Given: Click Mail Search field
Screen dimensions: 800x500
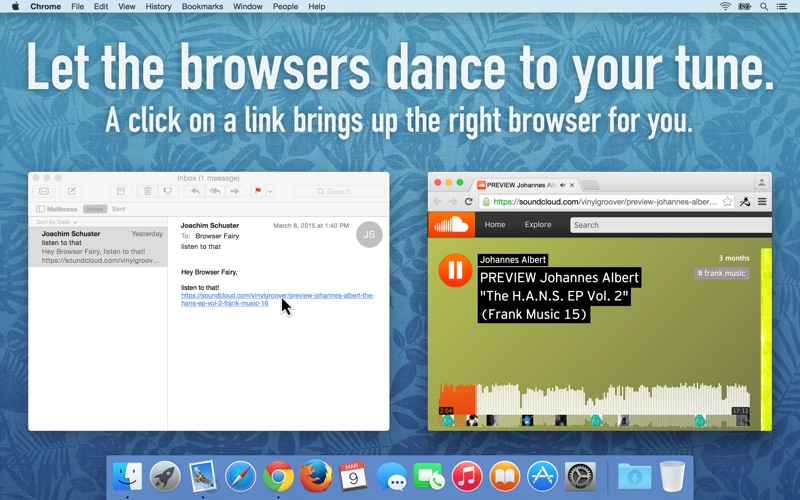Looking at the screenshot, I should tap(339, 191).
